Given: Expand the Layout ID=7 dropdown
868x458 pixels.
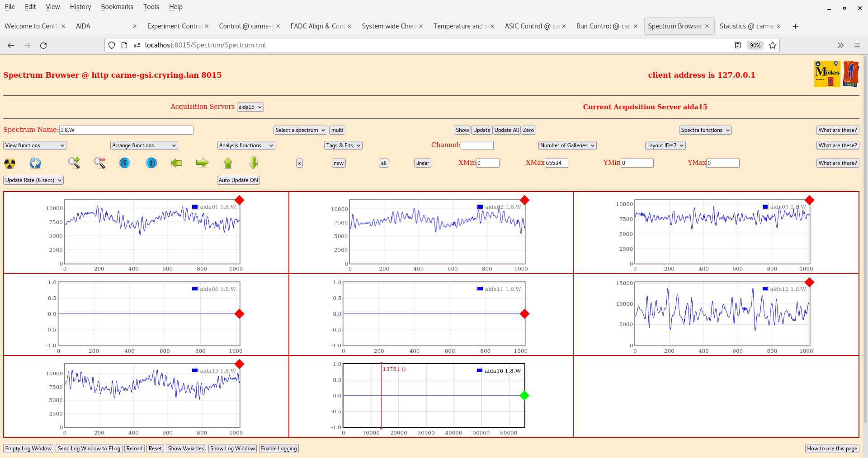Looking at the screenshot, I should pos(665,145).
